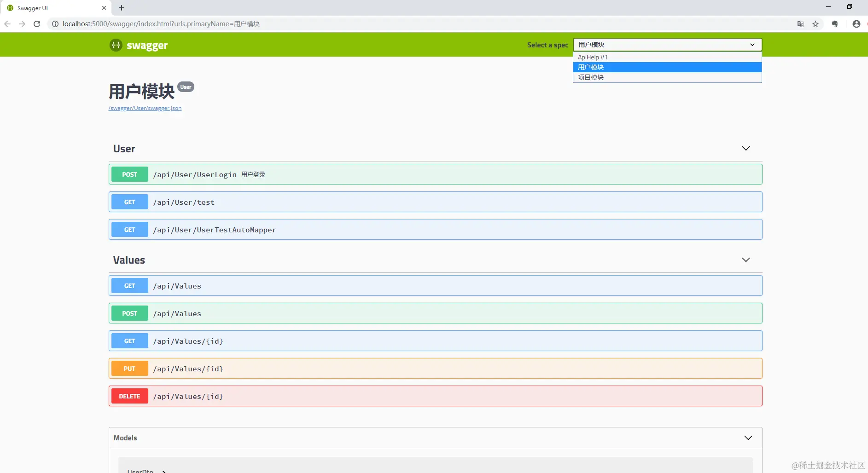
Task: Collapse the Models section chevron
Action: coord(748,438)
